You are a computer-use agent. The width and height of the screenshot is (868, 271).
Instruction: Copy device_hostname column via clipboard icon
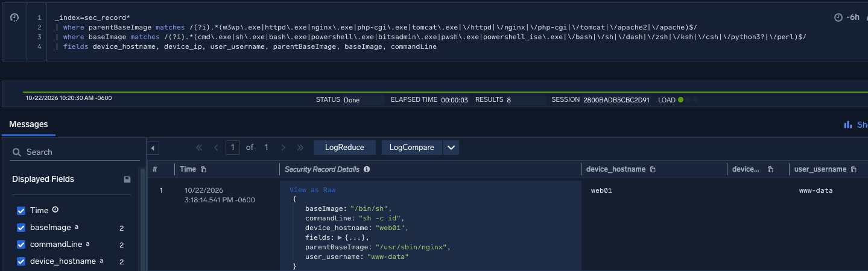click(653, 170)
